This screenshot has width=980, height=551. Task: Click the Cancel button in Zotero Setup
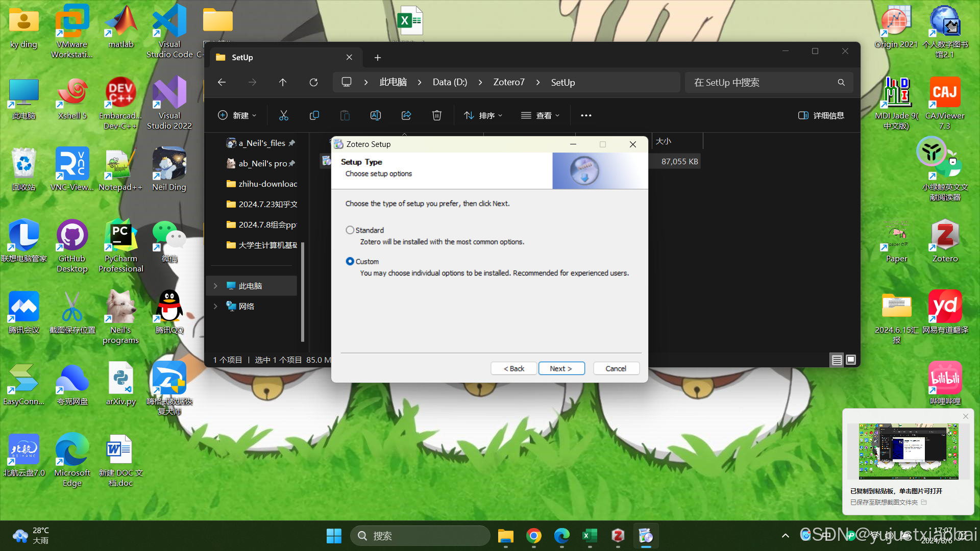point(616,368)
